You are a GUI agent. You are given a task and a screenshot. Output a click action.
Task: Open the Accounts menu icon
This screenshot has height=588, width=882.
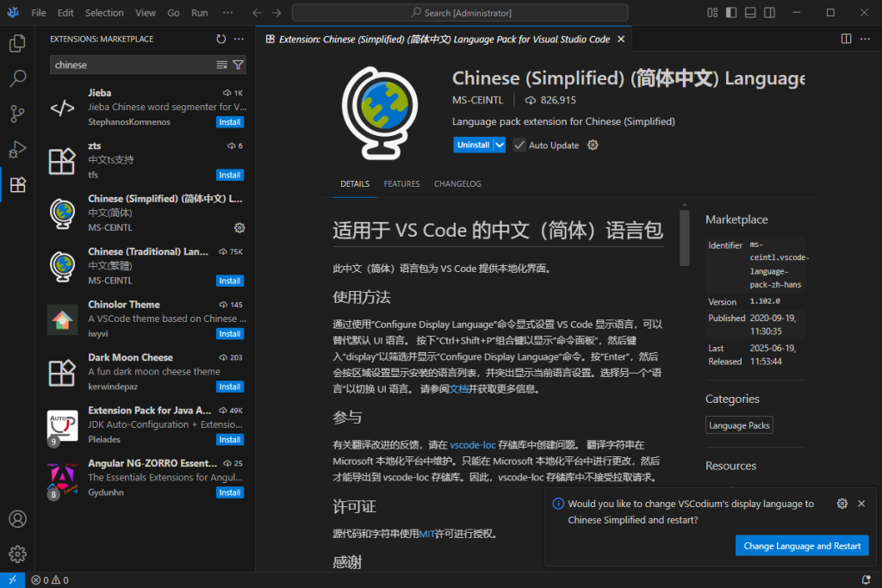click(17, 519)
